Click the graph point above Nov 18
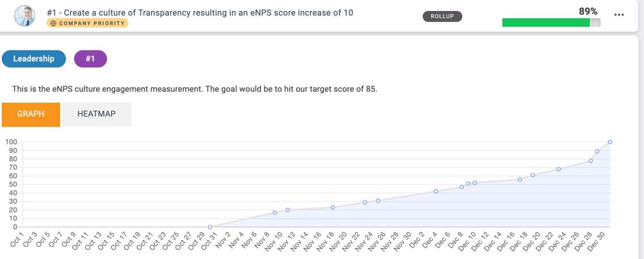 pyautogui.click(x=333, y=207)
